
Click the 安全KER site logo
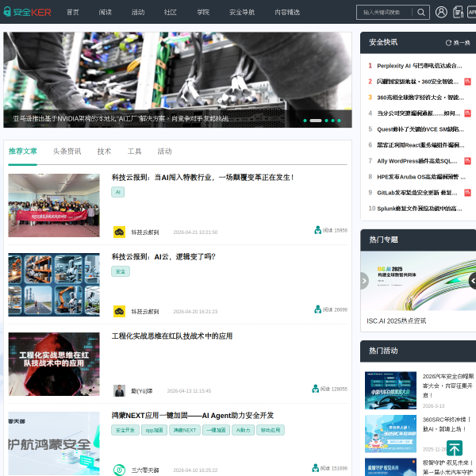coord(27,12)
